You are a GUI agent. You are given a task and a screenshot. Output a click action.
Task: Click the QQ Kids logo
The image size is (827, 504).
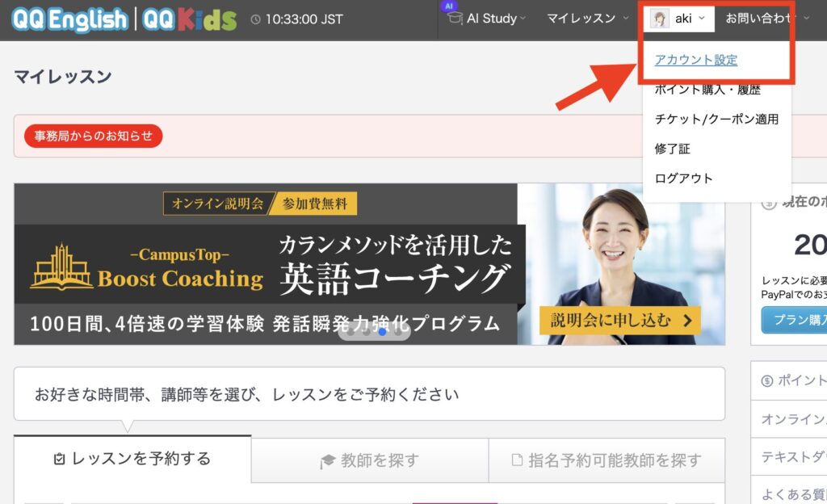click(190, 19)
